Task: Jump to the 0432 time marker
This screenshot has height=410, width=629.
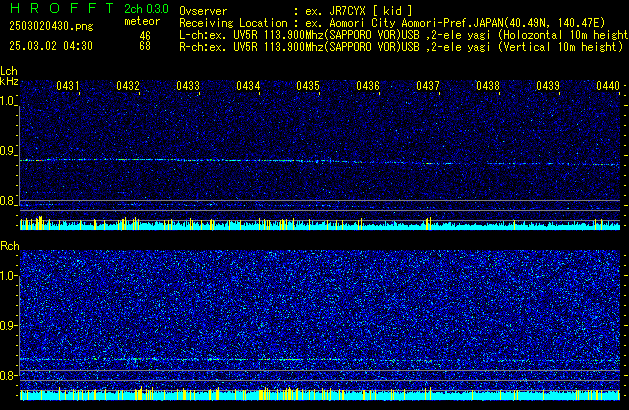Action: tap(128, 86)
